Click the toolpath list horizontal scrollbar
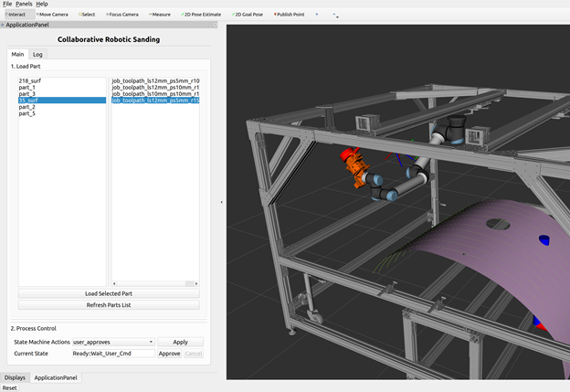This screenshot has width=570, height=392. [155, 283]
